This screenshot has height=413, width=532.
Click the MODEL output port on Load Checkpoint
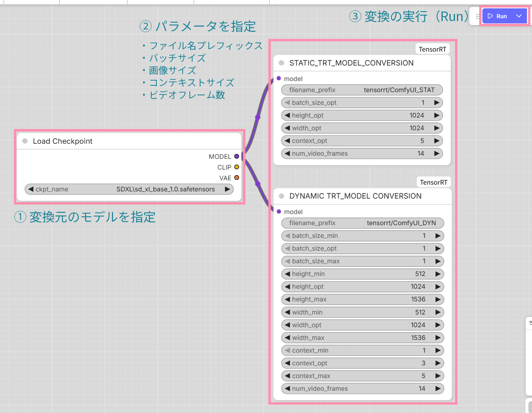pyautogui.click(x=237, y=156)
